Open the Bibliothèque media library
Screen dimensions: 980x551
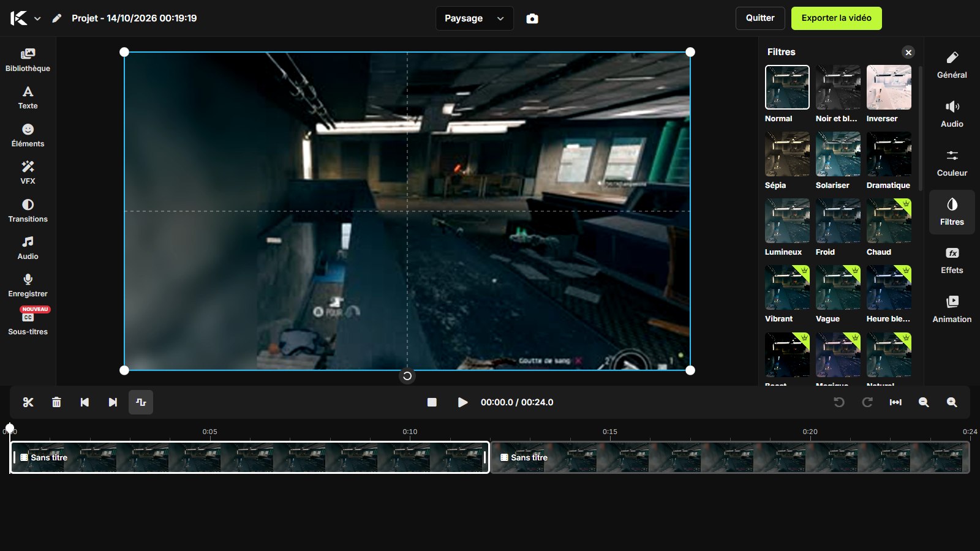[28, 60]
